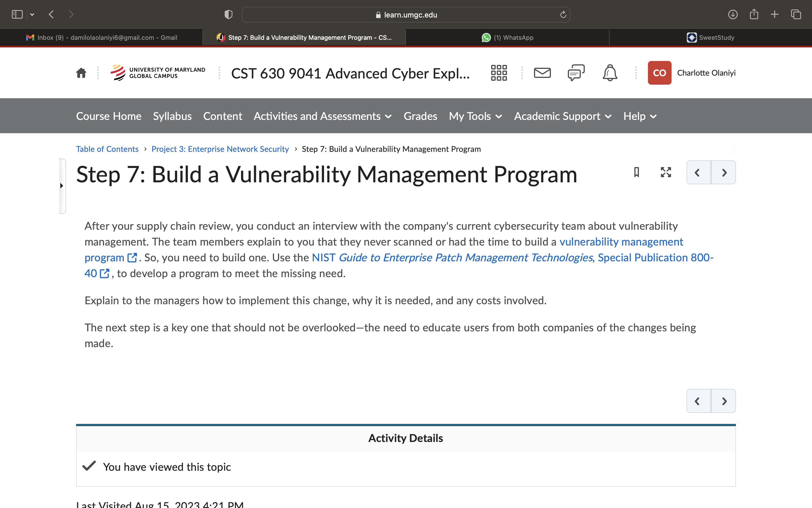Switch to the WhatsApp tab
Screen dimensions: 812x508
click(507, 37)
